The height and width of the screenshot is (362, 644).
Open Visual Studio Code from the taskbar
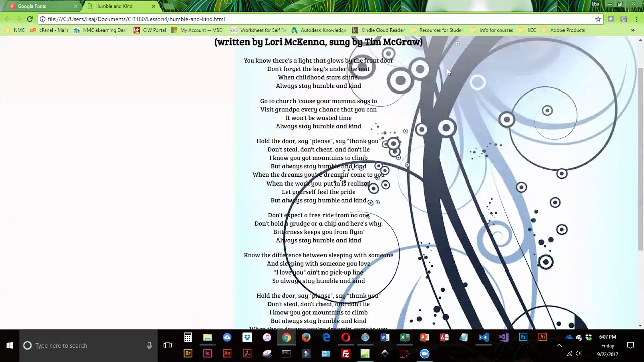point(484,337)
